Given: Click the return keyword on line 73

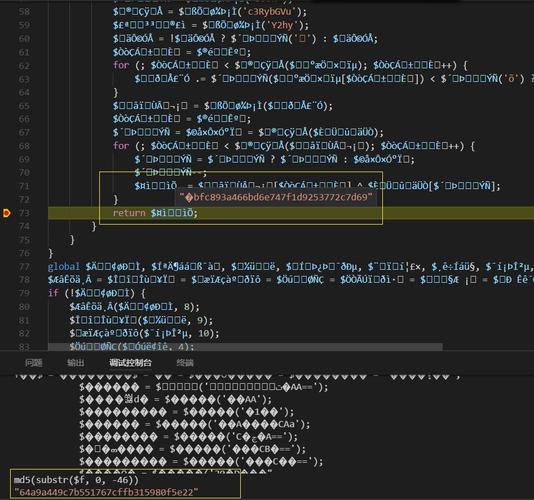Looking at the screenshot, I should (129, 213).
